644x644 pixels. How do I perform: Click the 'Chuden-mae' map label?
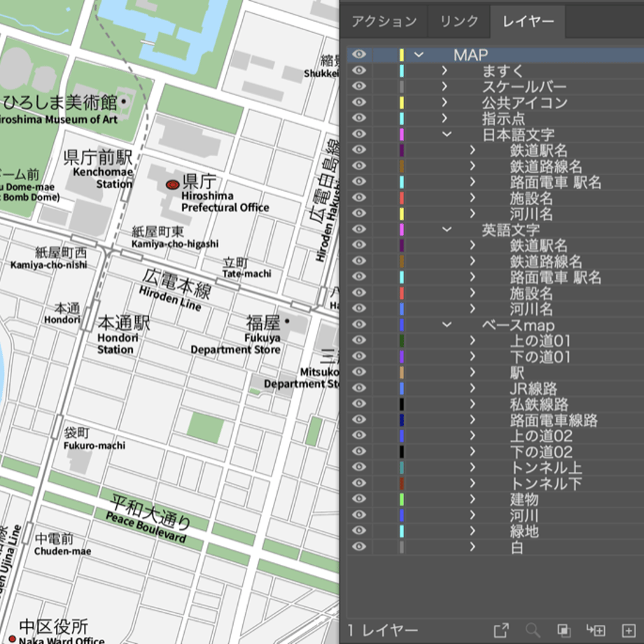click(x=62, y=551)
